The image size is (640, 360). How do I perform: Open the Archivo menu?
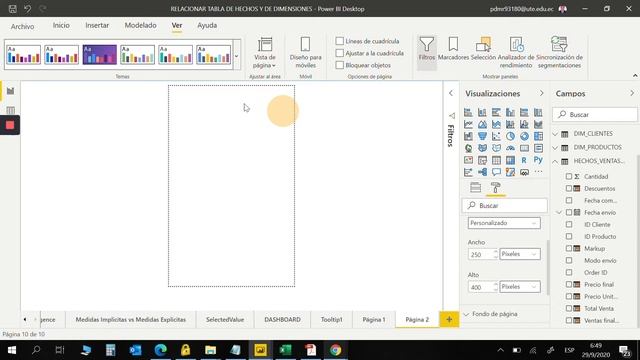click(22, 26)
